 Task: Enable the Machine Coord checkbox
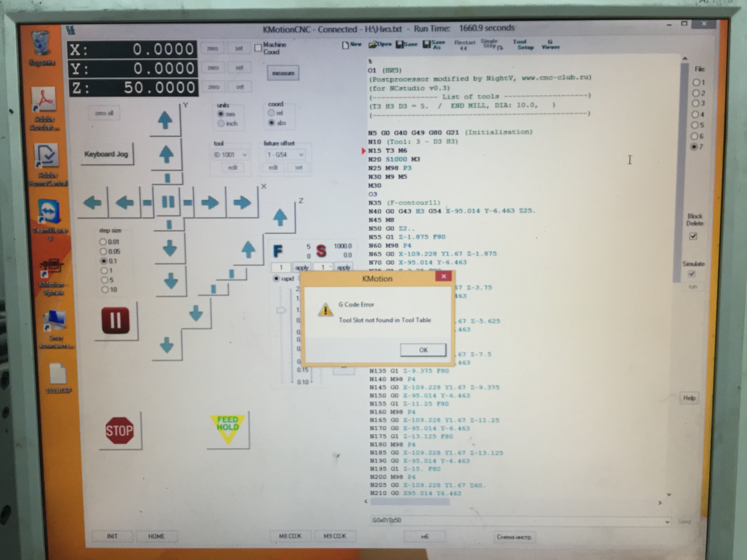[x=258, y=48]
